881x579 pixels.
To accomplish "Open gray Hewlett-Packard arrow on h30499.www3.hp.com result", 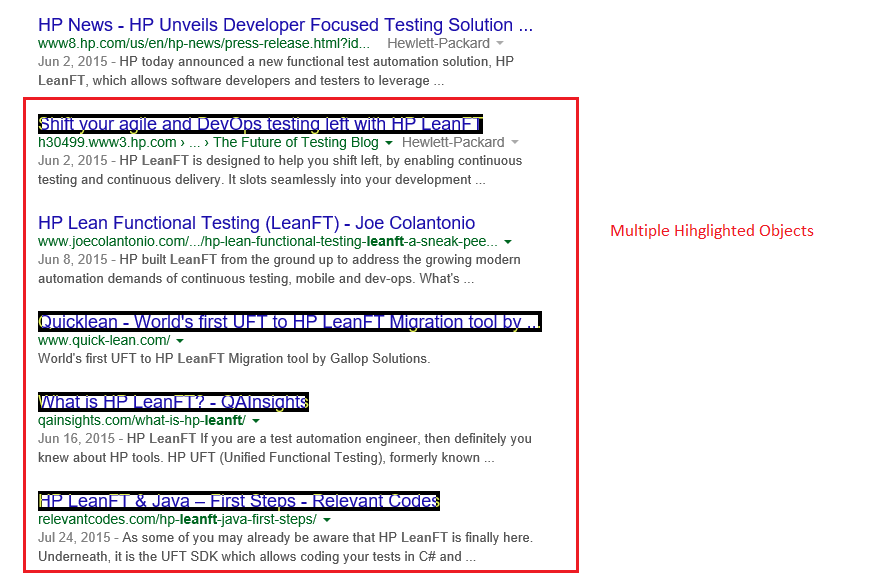I will point(515,143).
